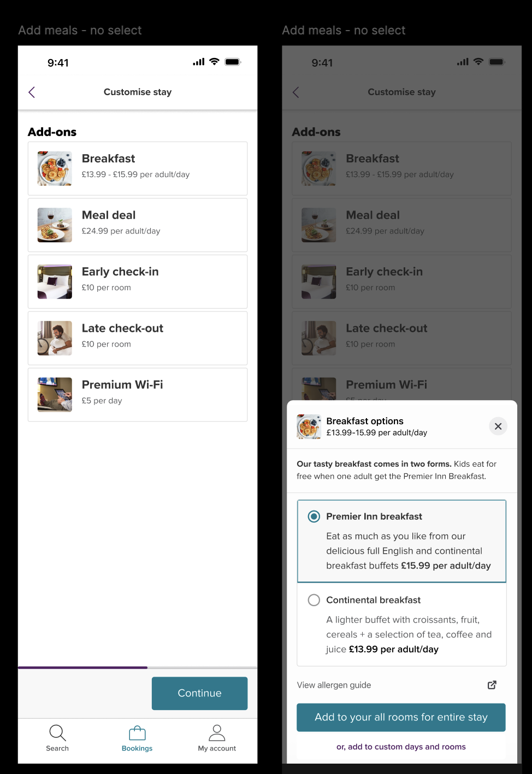532x774 pixels.
Task: Tap the Meal deal thumbnail image
Action: [x=55, y=225]
